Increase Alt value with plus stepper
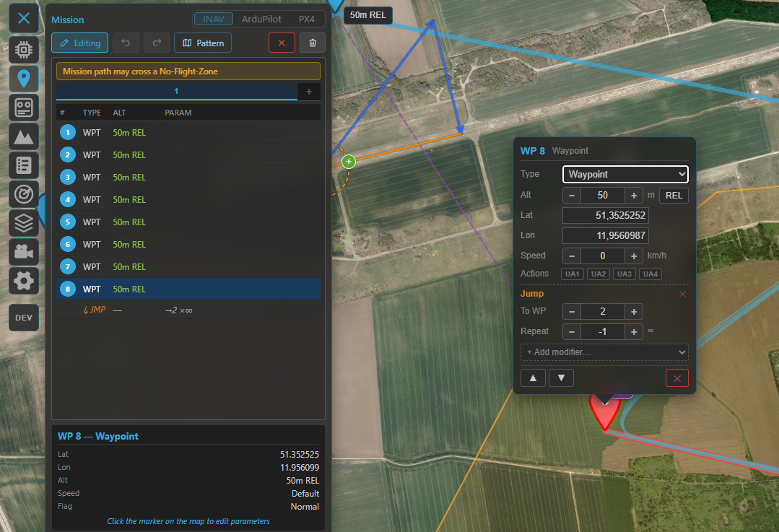The image size is (779, 532). coord(634,195)
